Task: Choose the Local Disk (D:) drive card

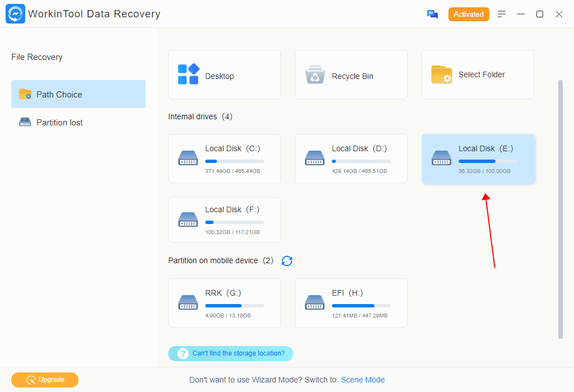Action: (351, 158)
